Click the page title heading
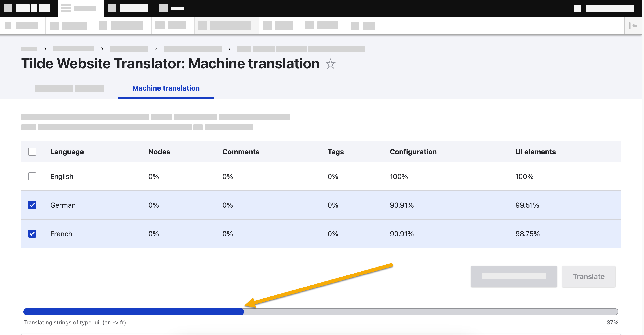The image size is (644, 335). [x=170, y=63]
